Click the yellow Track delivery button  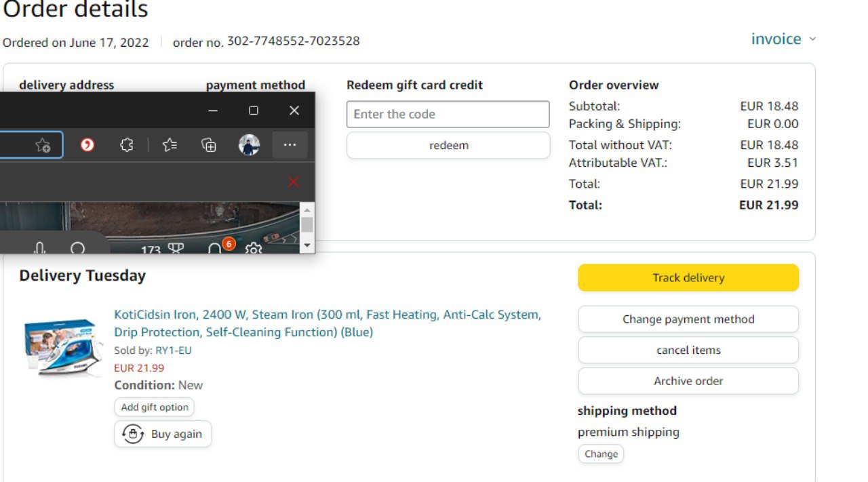click(688, 278)
